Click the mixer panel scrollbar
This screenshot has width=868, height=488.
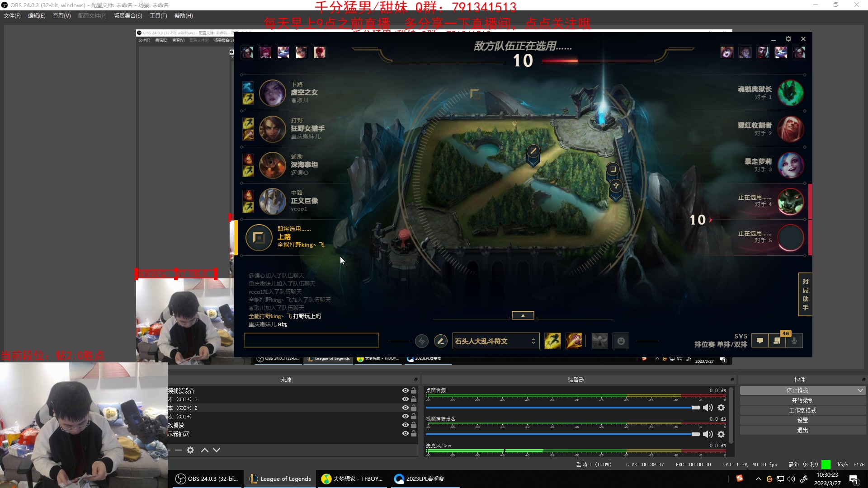tap(731, 415)
